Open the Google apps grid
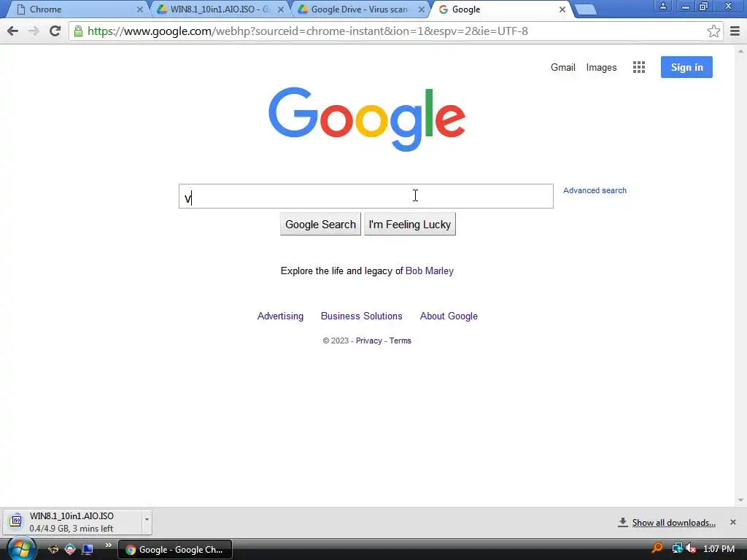Image resolution: width=747 pixels, height=560 pixels. tap(639, 67)
